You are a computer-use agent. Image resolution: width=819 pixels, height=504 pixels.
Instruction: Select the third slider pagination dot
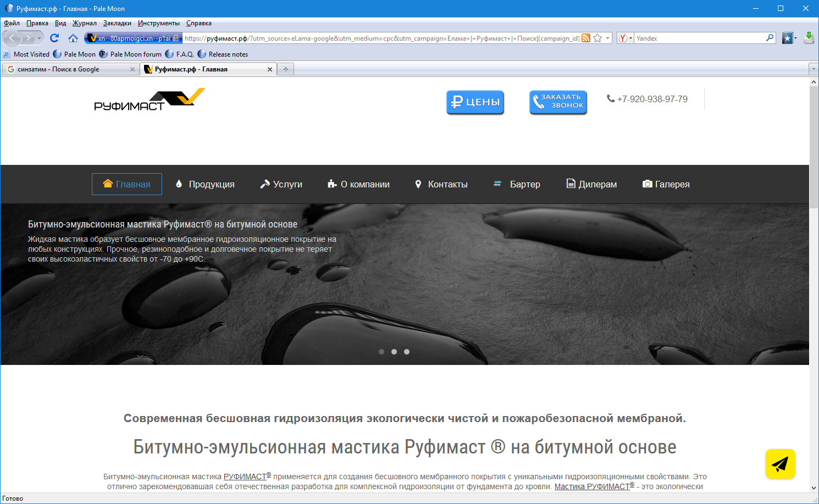[x=407, y=352]
